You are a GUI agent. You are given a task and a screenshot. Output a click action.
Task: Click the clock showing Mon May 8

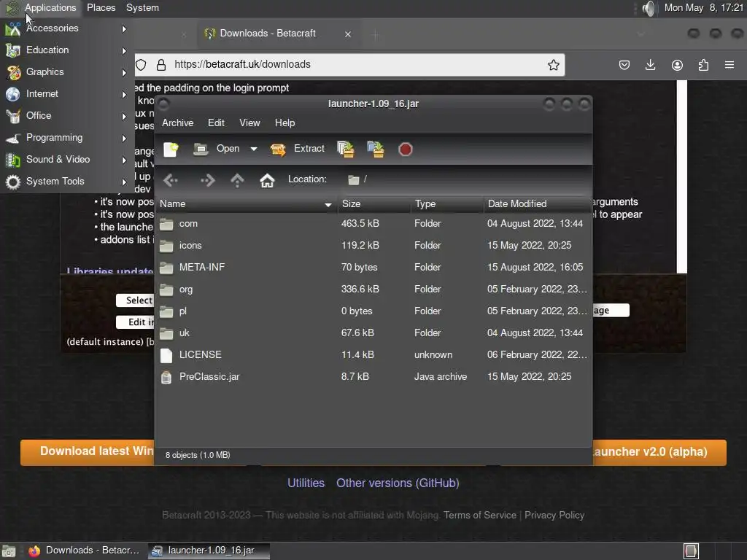[x=704, y=7]
